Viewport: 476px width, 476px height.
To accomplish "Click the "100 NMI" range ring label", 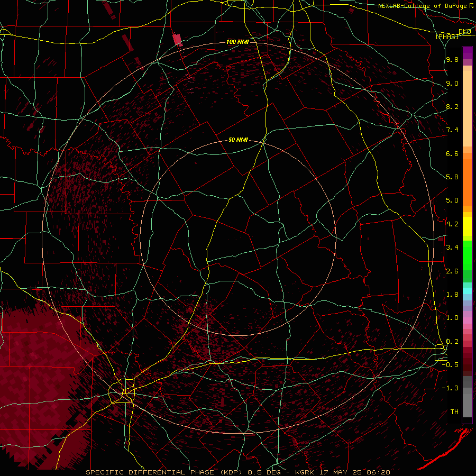I will click(x=237, y=42).
